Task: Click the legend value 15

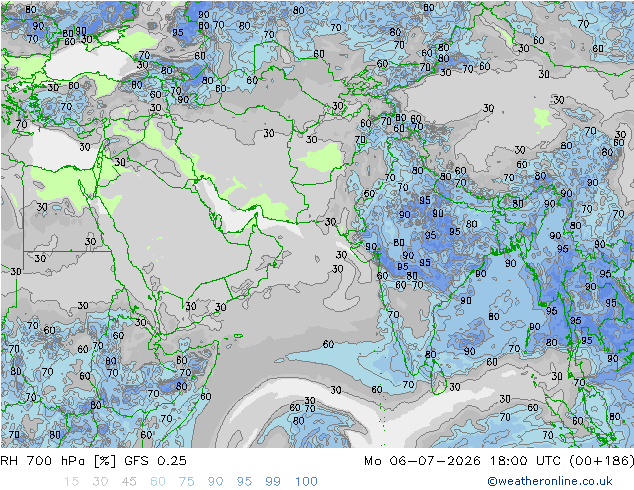Action: pyautogui.click(x=72, y=482)
